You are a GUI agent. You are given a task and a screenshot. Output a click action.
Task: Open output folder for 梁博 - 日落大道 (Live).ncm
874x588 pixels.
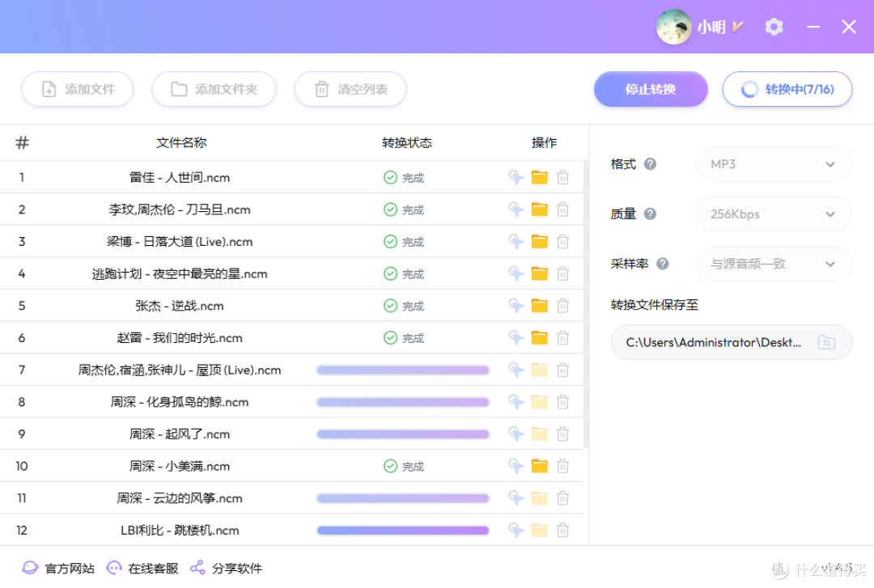(539, 242)
